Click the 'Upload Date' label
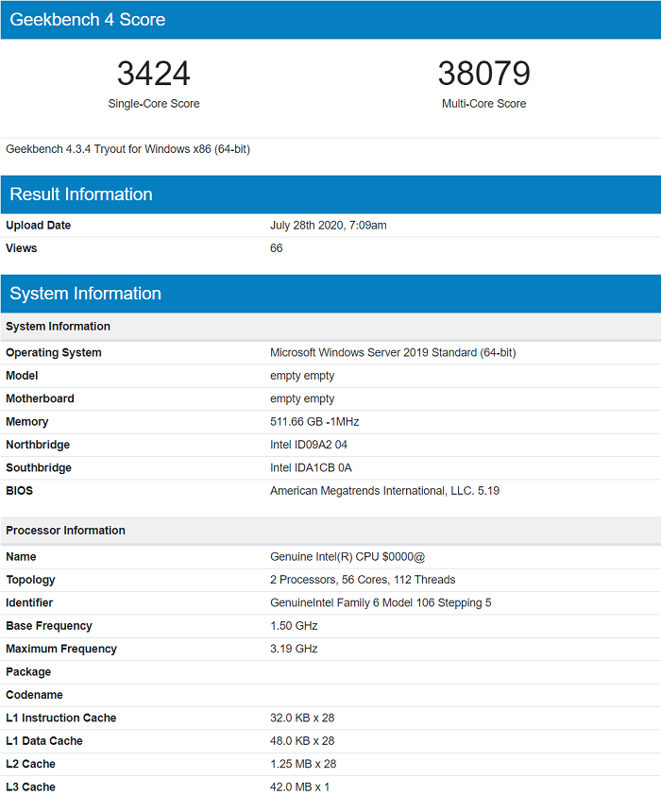 click(x=39, y=226)
